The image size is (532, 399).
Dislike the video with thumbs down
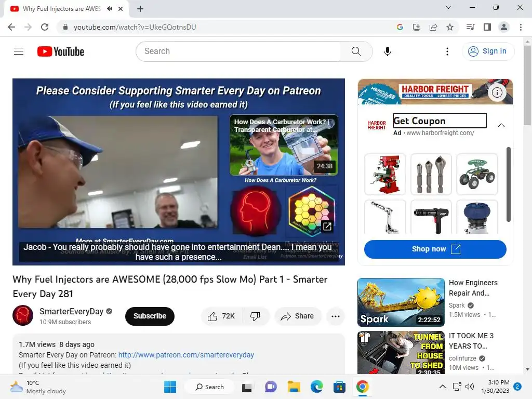[255, 316]
